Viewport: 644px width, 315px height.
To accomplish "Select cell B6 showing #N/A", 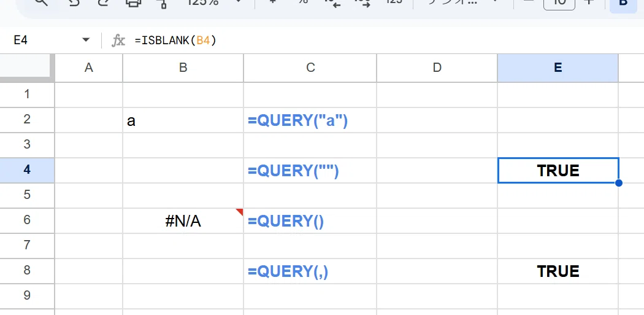I will [x=183, y=221].
